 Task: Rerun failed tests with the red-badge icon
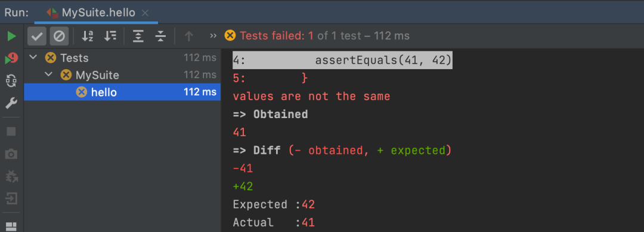pos(11,58)
